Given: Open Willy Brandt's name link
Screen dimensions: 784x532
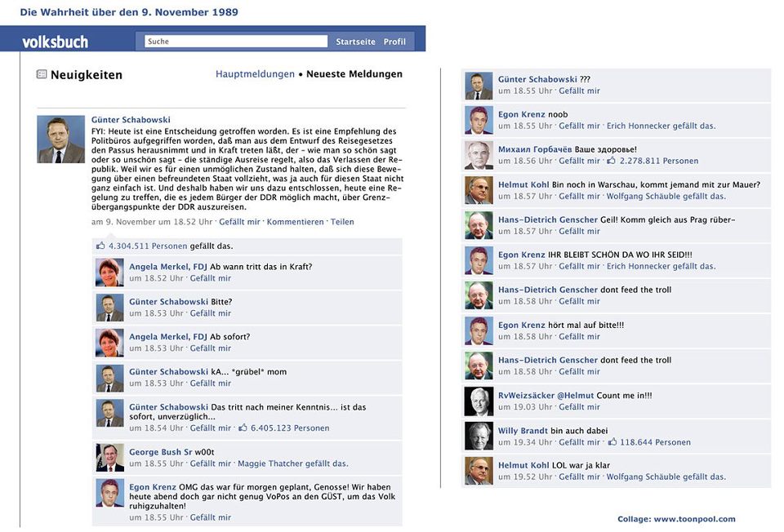Looking at the screenshot, I should coord(523,431).
